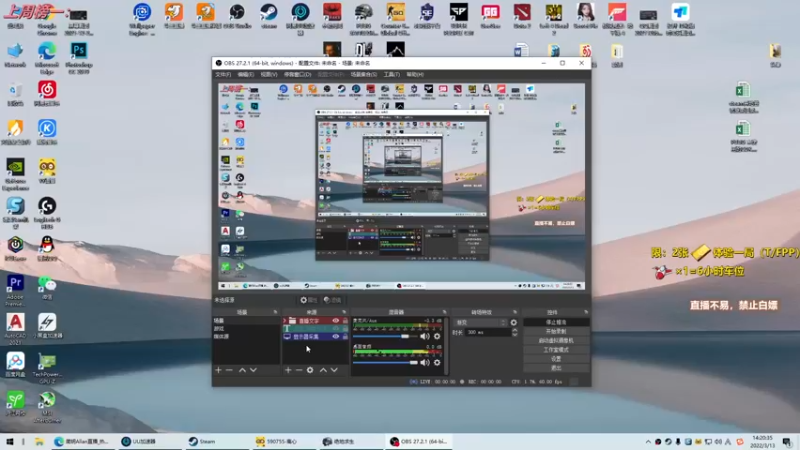Move scene down with arrow icon

pyautogui.click(x=253, y=370)
